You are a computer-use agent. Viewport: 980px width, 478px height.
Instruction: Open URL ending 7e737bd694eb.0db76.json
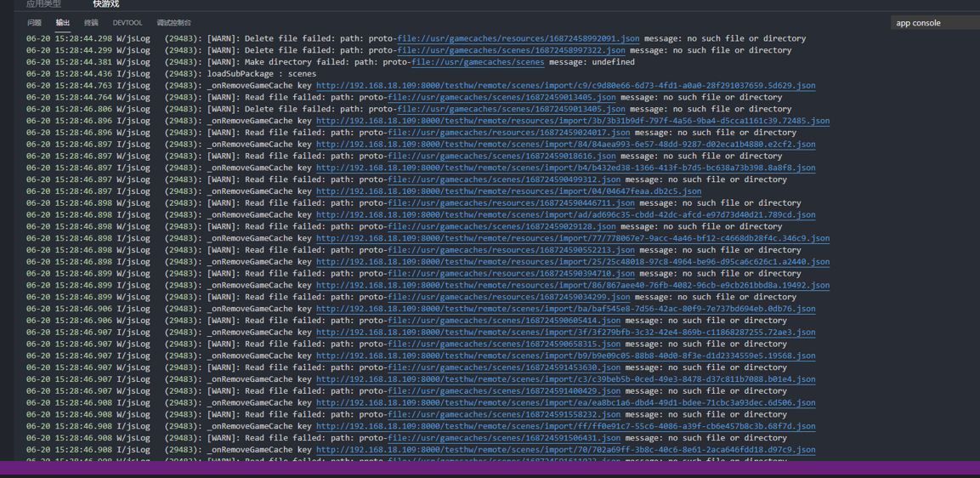pyautogui.click(x=565, y=309)
